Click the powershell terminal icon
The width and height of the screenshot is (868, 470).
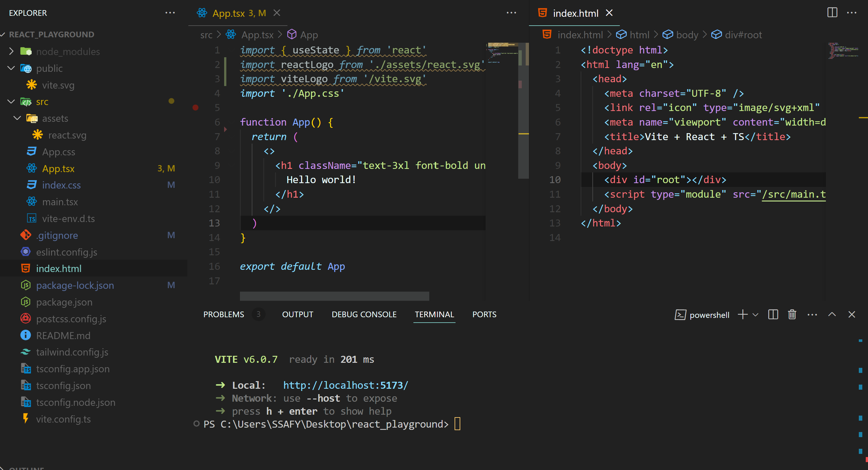[680, 315]
